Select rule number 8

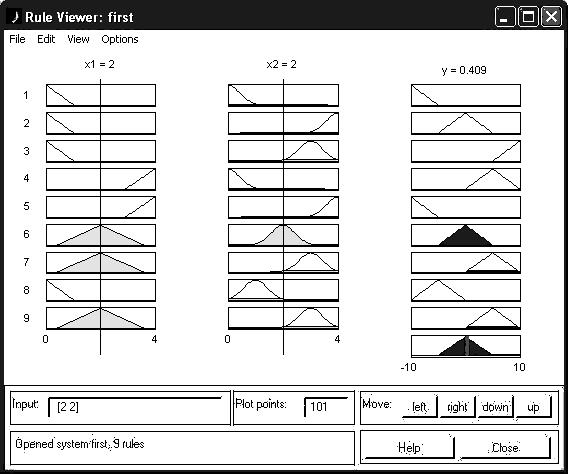[26, 290]
